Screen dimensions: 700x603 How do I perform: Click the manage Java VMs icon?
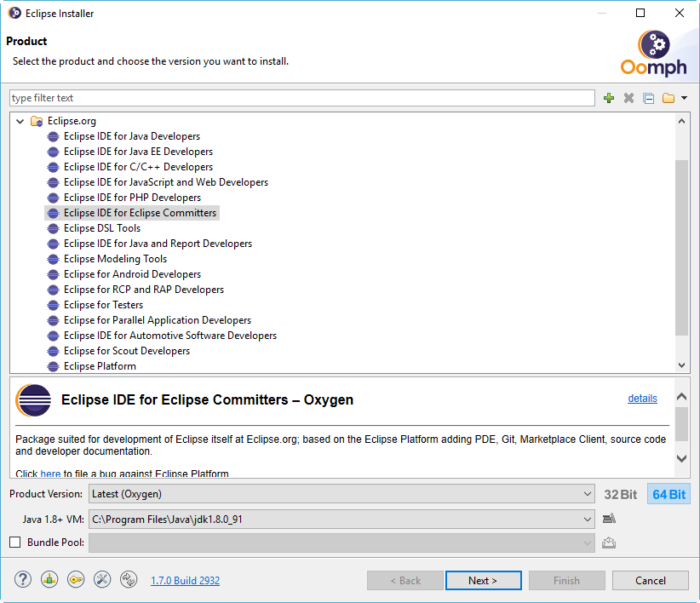tap(609, 518)
